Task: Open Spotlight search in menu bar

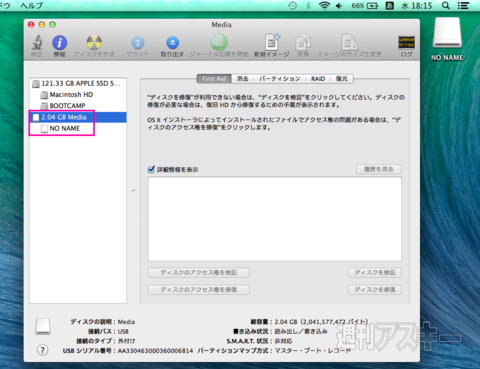Action: pyautogui.click(x=446, y=6)
